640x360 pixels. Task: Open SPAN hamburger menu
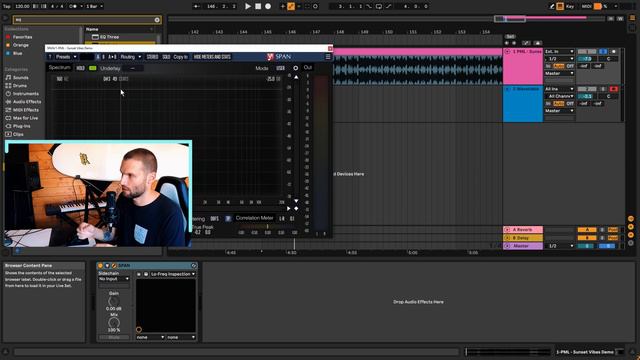click(328, 57)
